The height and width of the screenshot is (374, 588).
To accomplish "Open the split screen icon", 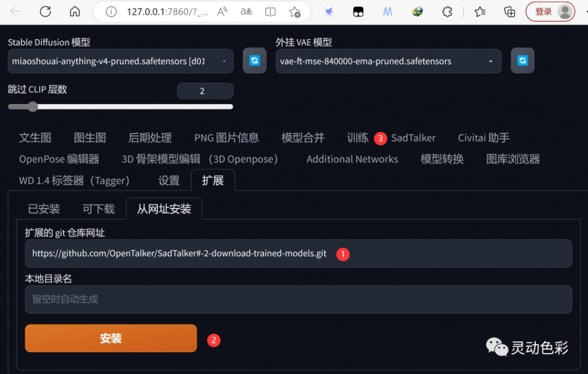I will pos(270,11).
